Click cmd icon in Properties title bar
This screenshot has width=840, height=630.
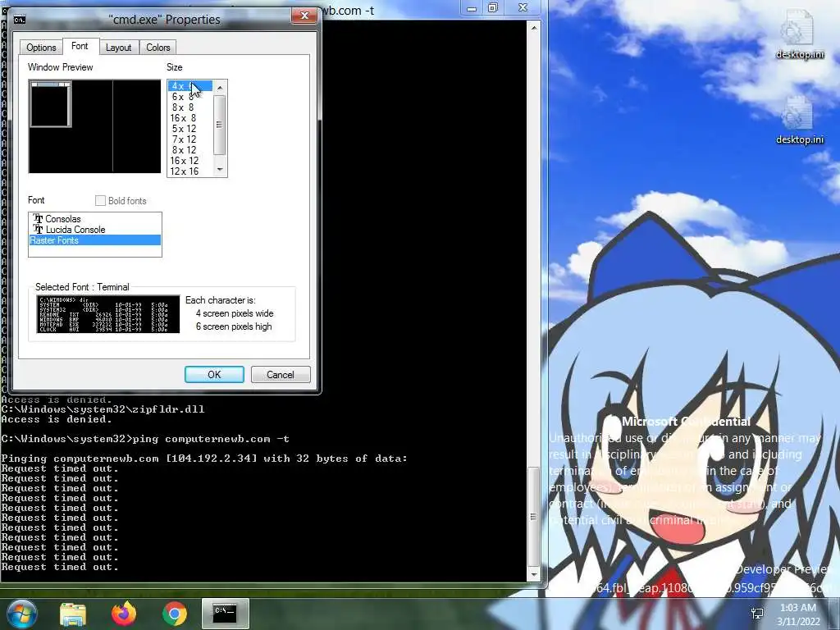click(20, 20)
